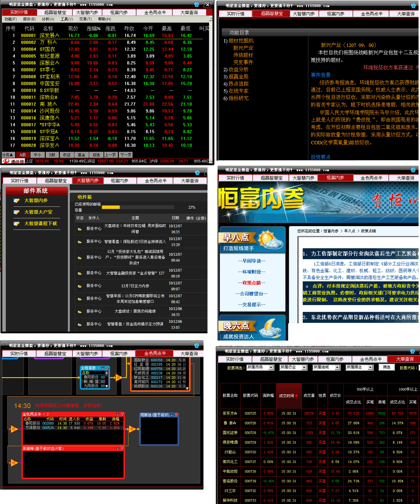The height and width of the screenshot is (504, 420).
Task: Click the scrollbar inside the 全程离散 panel list
Action: pyautogui.click(x=107, y=379)
